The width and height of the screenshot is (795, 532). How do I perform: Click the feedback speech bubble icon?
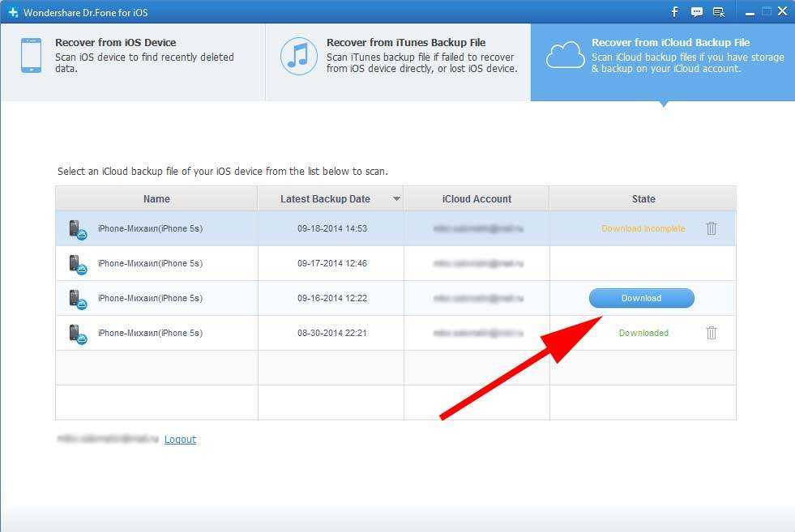(x=696, y=12)
